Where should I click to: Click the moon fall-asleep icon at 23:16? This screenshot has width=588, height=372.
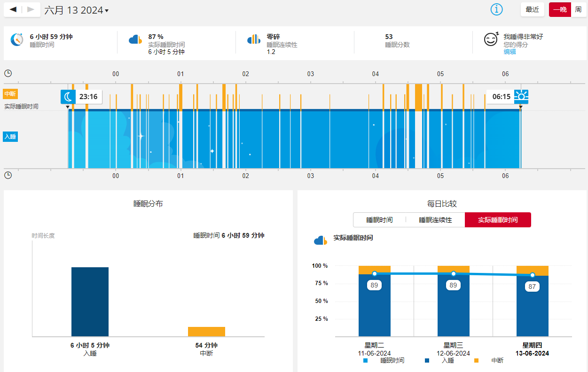68,97
